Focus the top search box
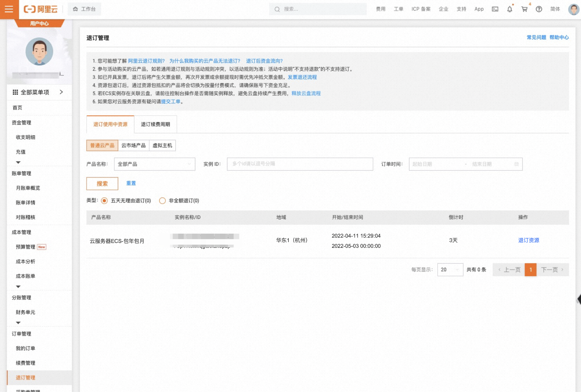Viewport: 581px width, 392px height. pos(318,9)
